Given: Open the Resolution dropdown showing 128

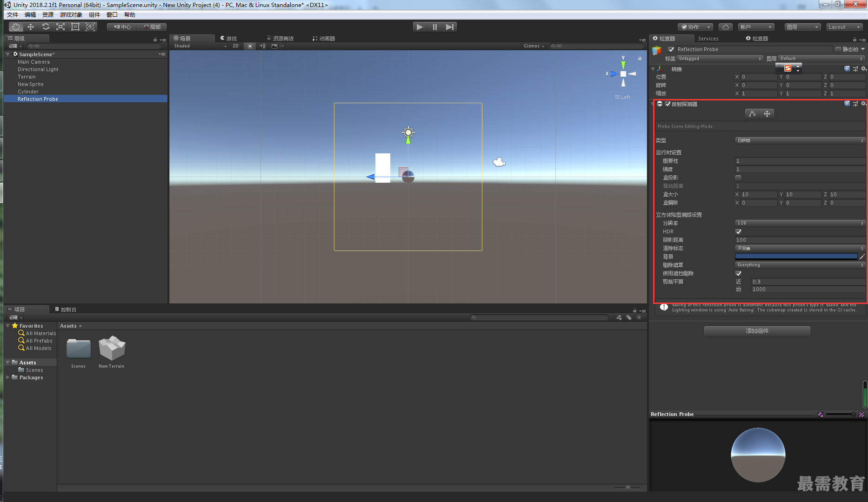Looking at the screenshot, I should pos(800,223).
